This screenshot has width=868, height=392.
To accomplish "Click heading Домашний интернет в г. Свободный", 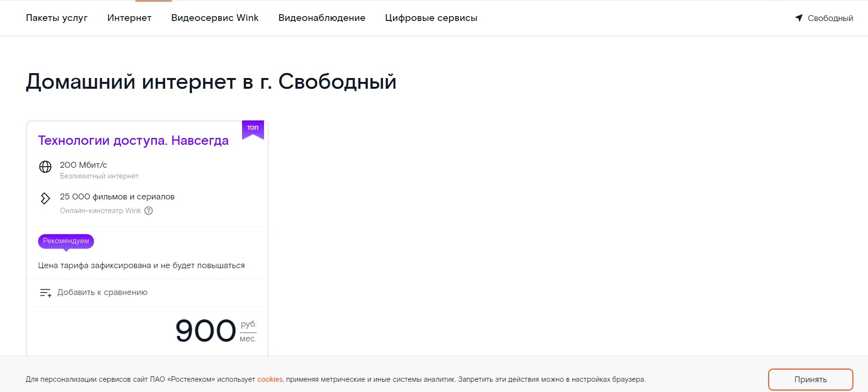I will [211, 81].
